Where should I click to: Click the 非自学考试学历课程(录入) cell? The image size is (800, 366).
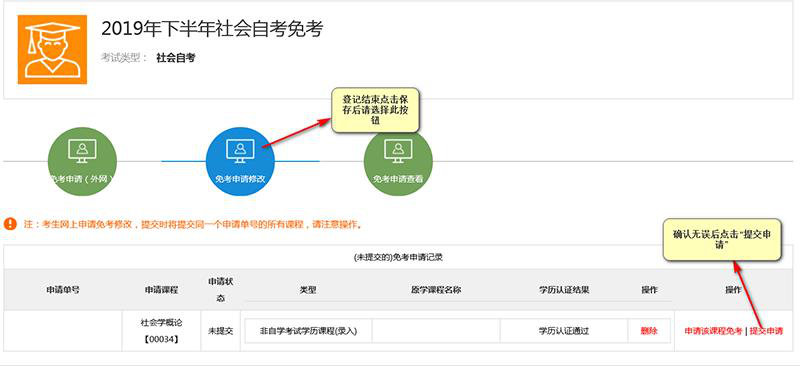[x=308, y=331]
